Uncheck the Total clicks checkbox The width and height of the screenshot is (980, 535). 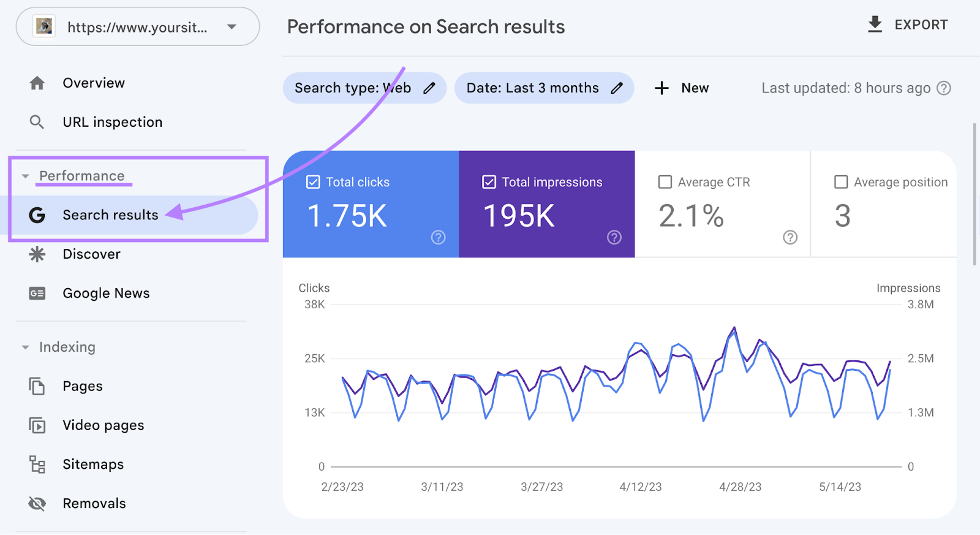pos(313,182)
